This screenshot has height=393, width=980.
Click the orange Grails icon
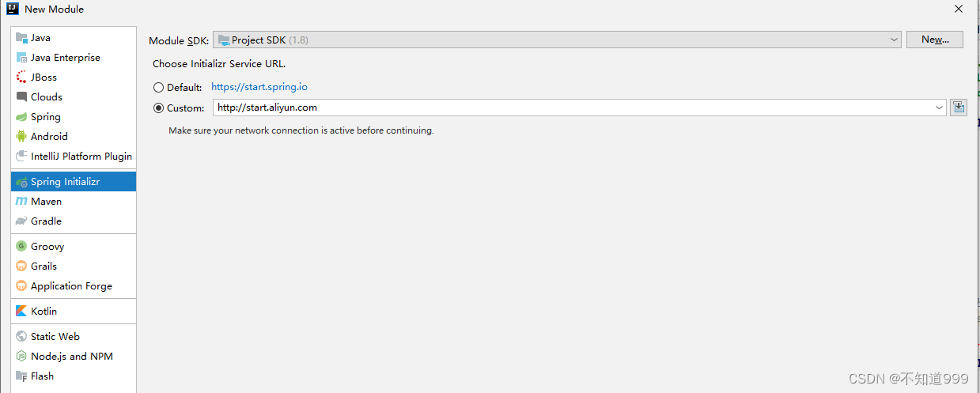21,266
